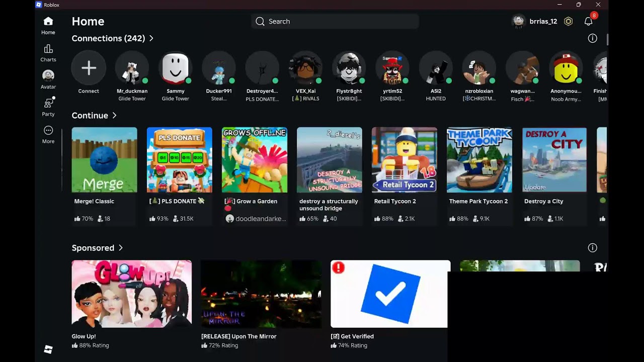
Task: Click the info icon beside Connections
Action: pos(593,38)
